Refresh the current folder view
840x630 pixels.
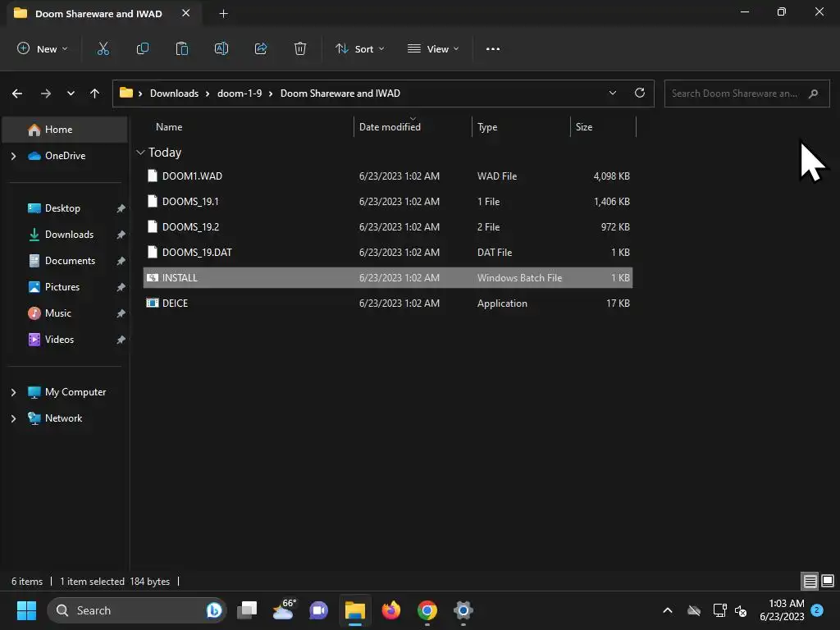640,93
